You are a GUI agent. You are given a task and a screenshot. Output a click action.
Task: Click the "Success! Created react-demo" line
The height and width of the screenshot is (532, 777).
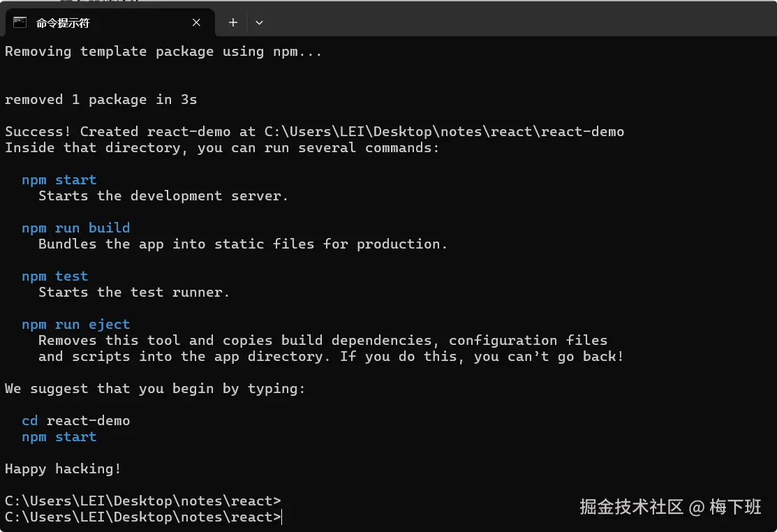point(314,132)
